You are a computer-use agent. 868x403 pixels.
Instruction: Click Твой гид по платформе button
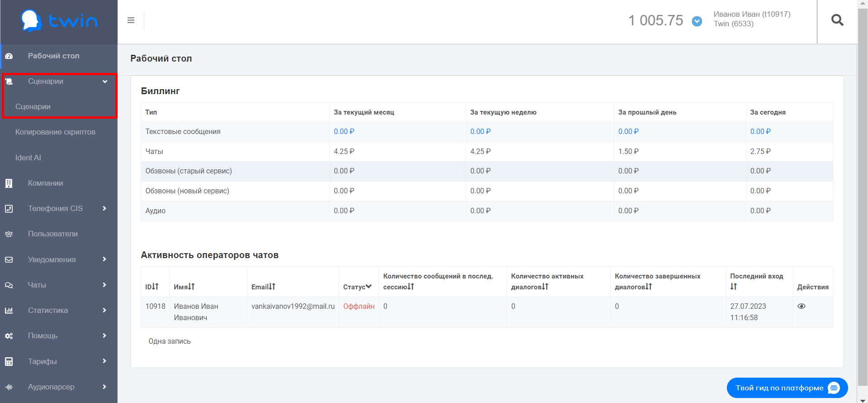pyautogui.click(x=787, y=388)
